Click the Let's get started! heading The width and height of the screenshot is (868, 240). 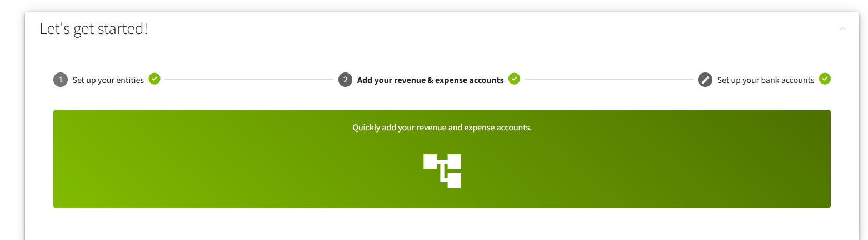[x=94, y=29]
